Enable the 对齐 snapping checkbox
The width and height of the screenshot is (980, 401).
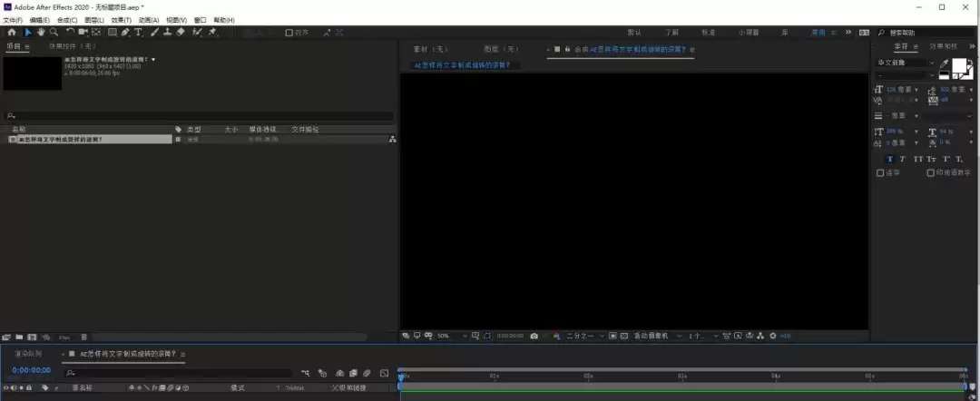289,33
